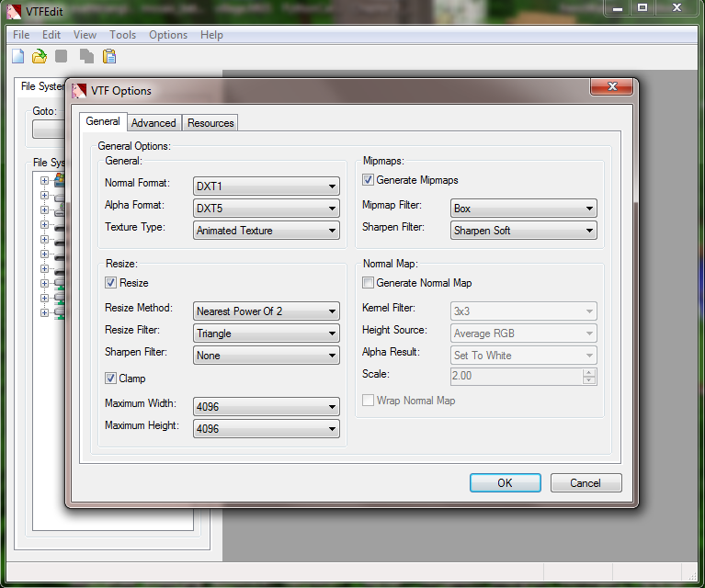Open the Tools menu
Screen dimensions: 705x588
pos(122,35)
